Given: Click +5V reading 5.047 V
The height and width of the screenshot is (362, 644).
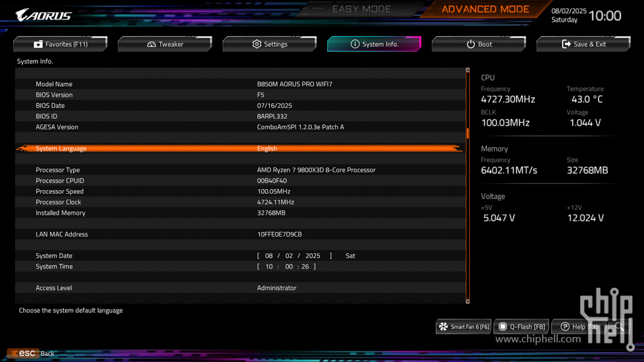Looking at the screenshot, I should [499, 218].
